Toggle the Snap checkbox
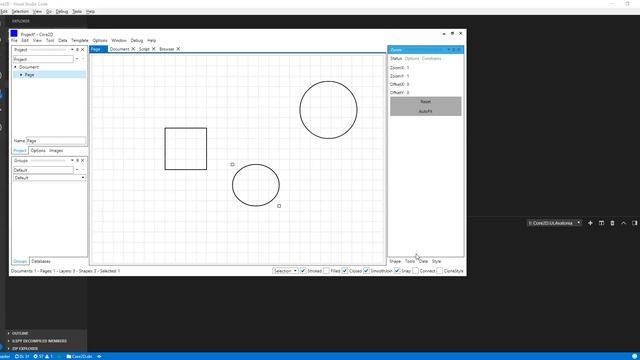Image resolution: width=640 pixels, height=360 pixels. pyautogui.click(x=397, y=271)
